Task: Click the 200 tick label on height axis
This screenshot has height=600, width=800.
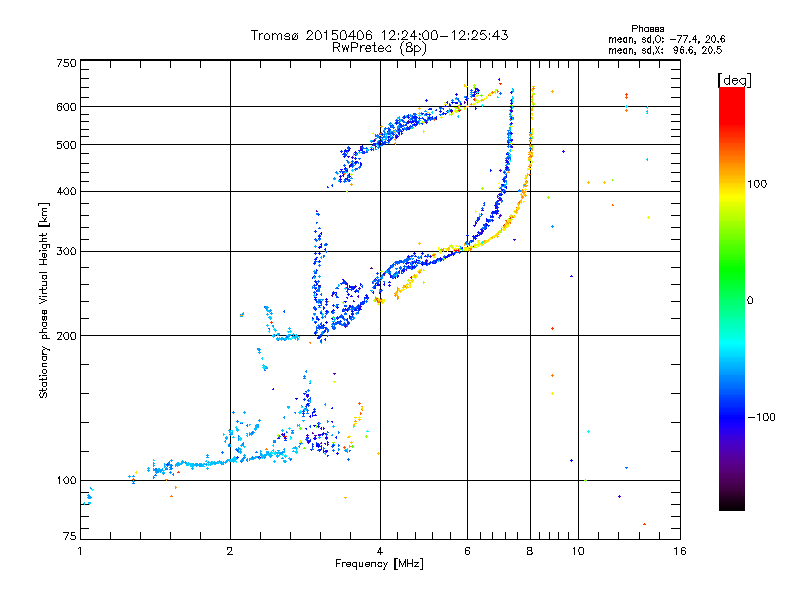Action: [x=66, y=336]
